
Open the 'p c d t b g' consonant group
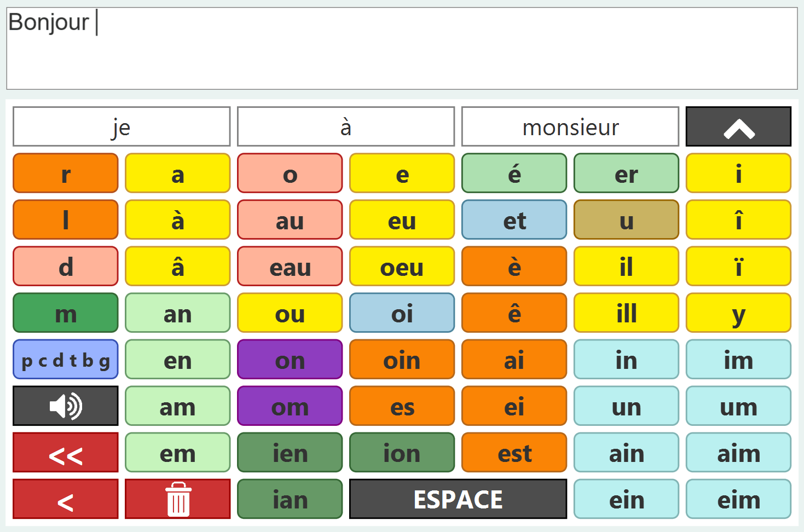pyautogui.click(x=66, y=360)
